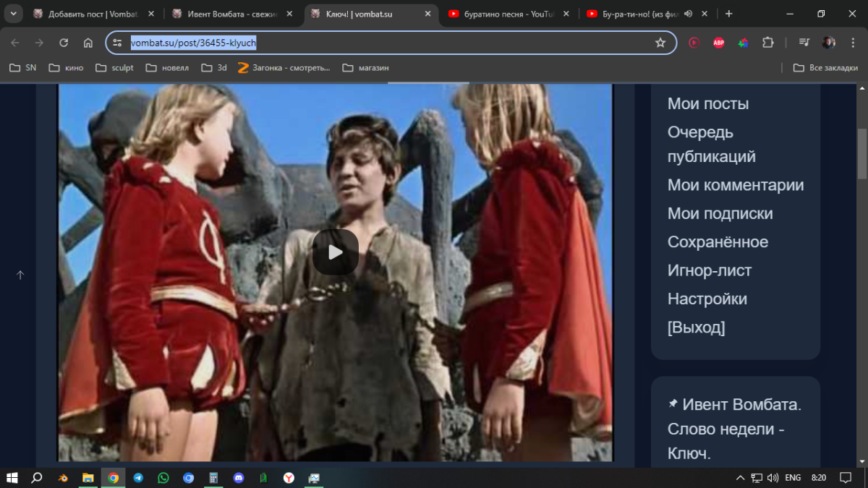Viewport: 868px width, 488px height.
Task: Close the 'буратино песня' tab
Action: point(566,14)
